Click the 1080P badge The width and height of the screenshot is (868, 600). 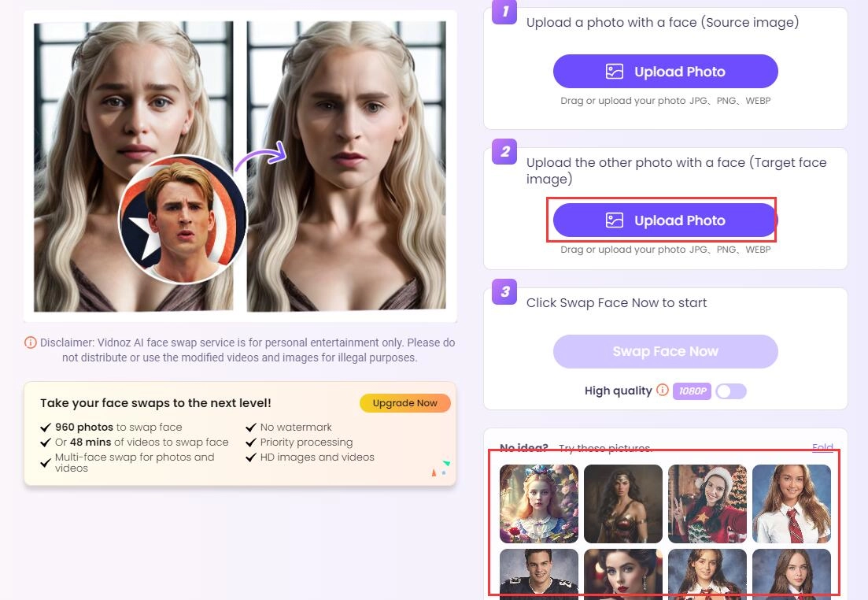coord(692,391)
